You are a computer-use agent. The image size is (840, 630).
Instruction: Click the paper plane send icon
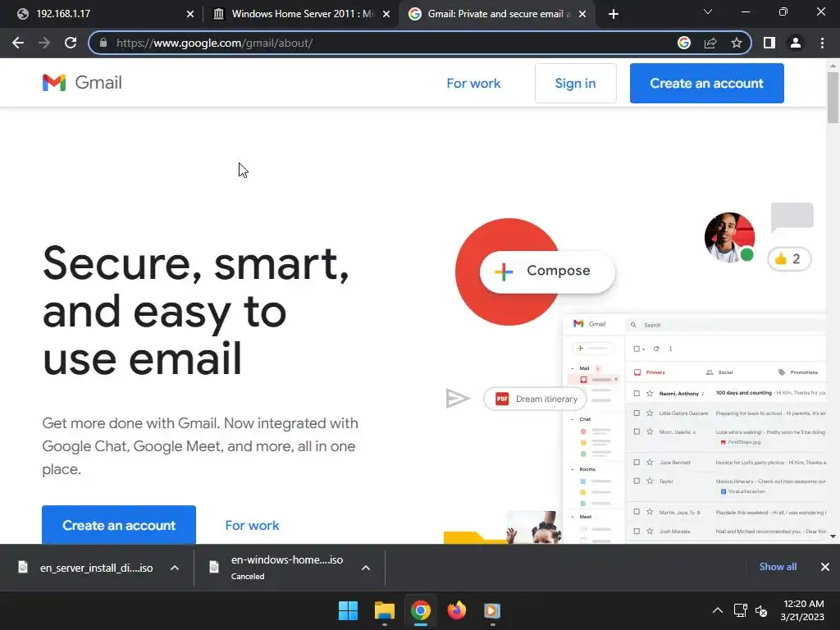(457, 399)
